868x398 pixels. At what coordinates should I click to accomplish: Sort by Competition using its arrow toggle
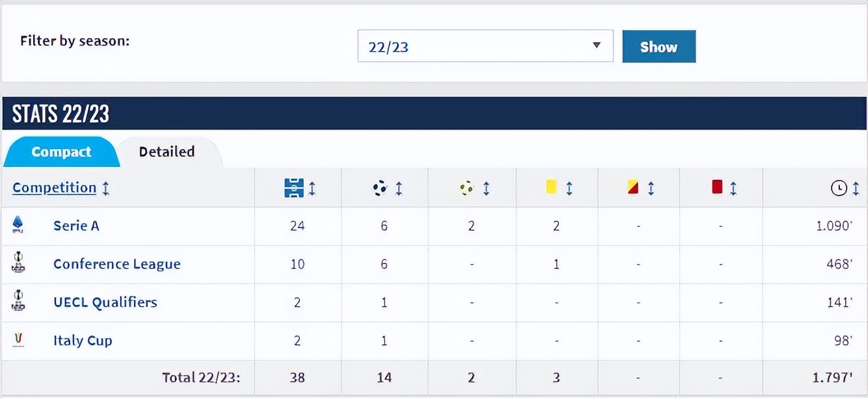pos(106,188)
